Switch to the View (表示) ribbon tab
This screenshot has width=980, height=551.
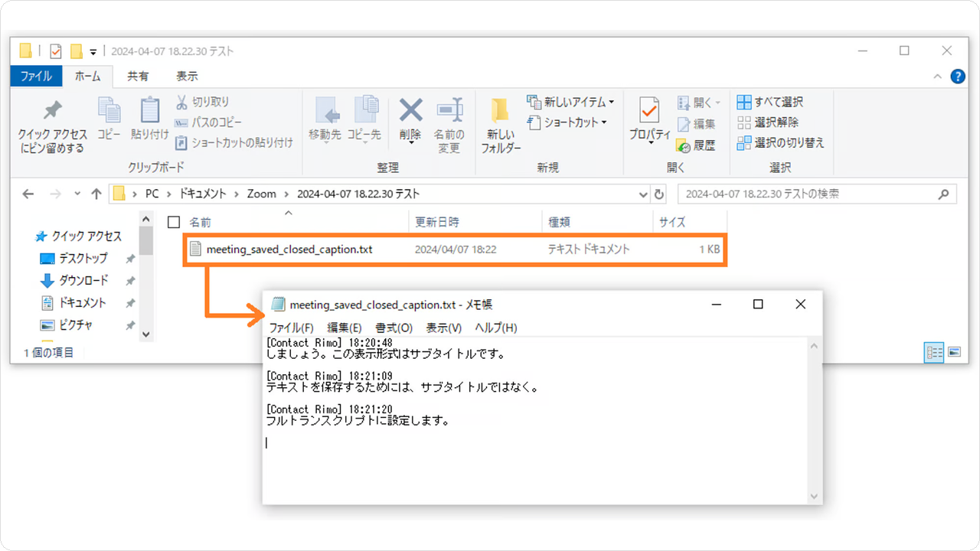tap(187, 77)
